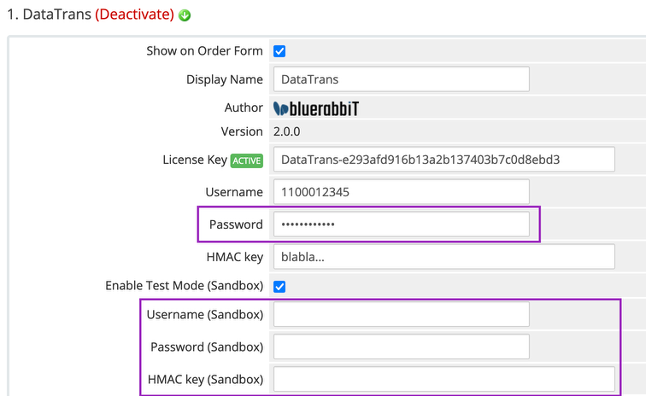Image resolution: width=646 pixels, height=396 pixels.
Task: Focus the empty Password (Sandbox) field
Action: (x=401, y=347)
